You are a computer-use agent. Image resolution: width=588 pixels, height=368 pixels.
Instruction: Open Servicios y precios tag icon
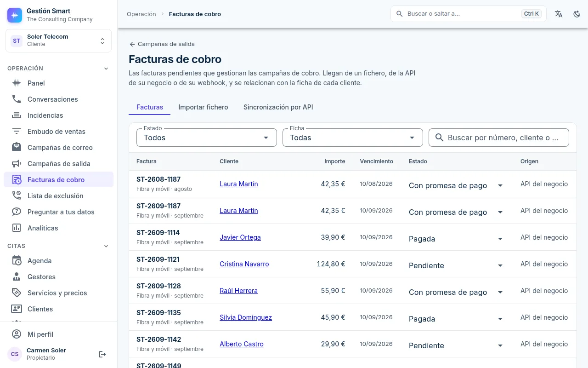[17, 293]
